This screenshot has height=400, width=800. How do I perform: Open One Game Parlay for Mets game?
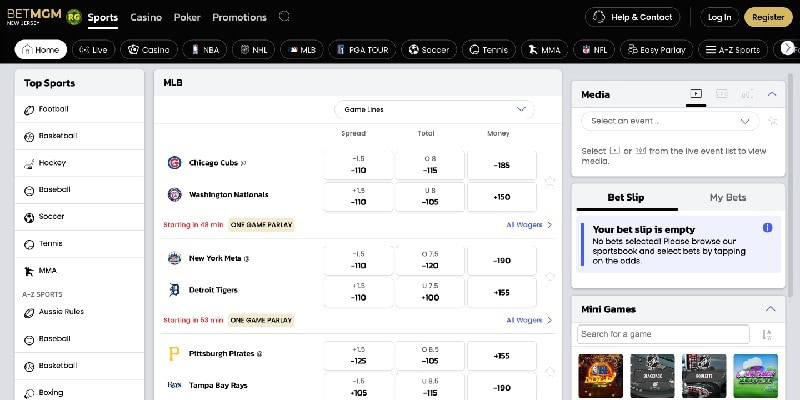pyautogui.click(x=261, y=320)
